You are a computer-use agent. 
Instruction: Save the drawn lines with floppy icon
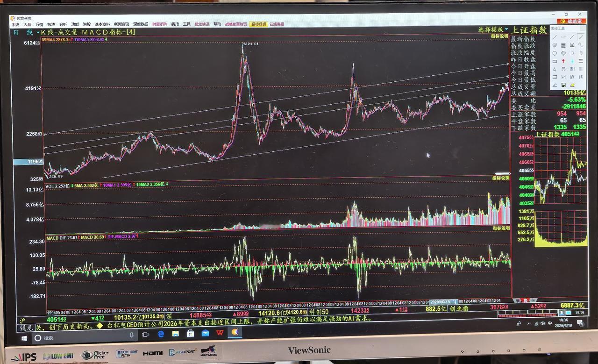(563, 85)
